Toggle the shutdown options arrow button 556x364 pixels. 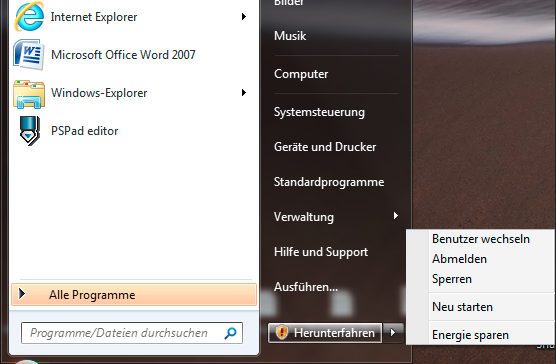click(393, 332)
